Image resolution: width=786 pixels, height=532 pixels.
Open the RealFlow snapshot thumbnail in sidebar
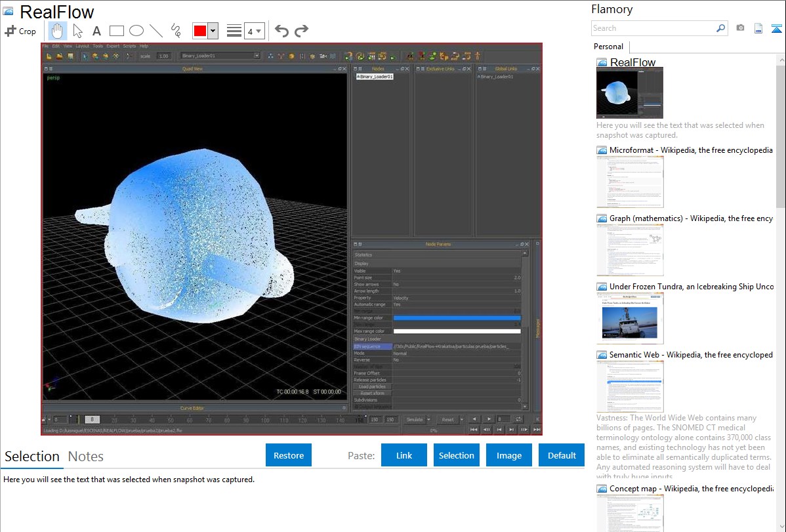click(x=630, y=93)
